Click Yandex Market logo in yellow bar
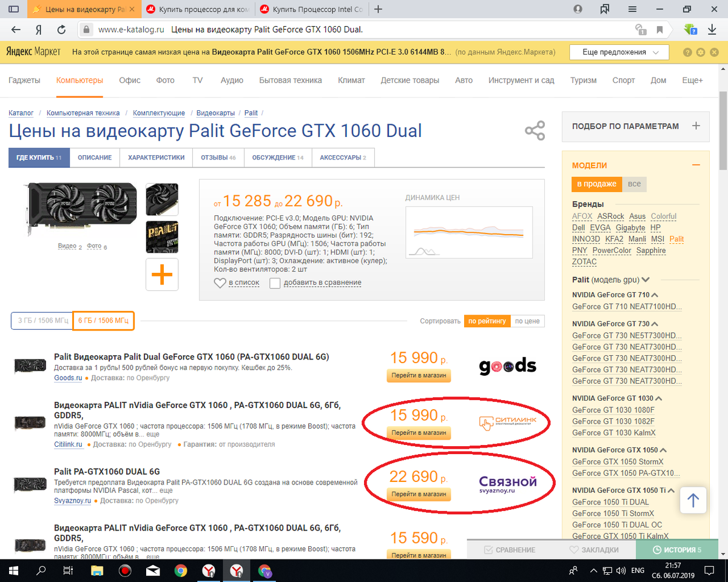The width and height of the screenshot is (728, 582). [33, 52]
